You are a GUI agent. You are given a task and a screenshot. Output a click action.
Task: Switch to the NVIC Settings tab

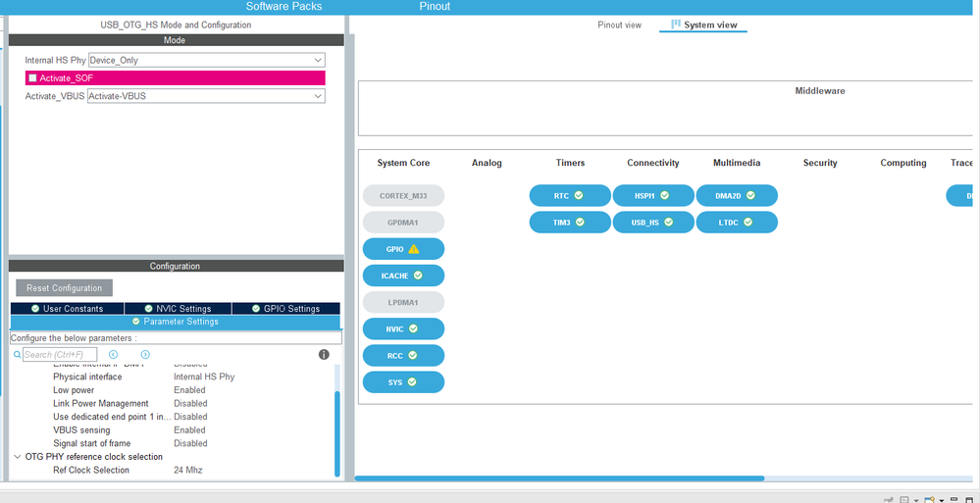pos(179,309)
